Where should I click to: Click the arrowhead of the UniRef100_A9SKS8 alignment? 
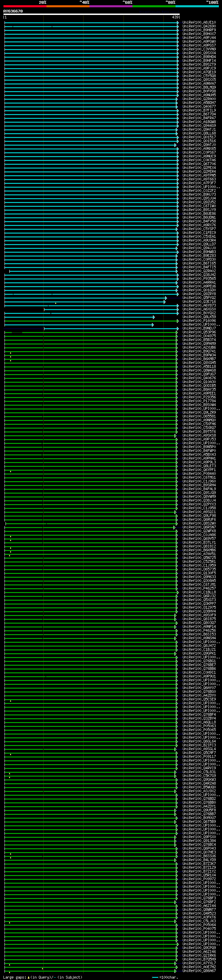click(x=176, y=436)
